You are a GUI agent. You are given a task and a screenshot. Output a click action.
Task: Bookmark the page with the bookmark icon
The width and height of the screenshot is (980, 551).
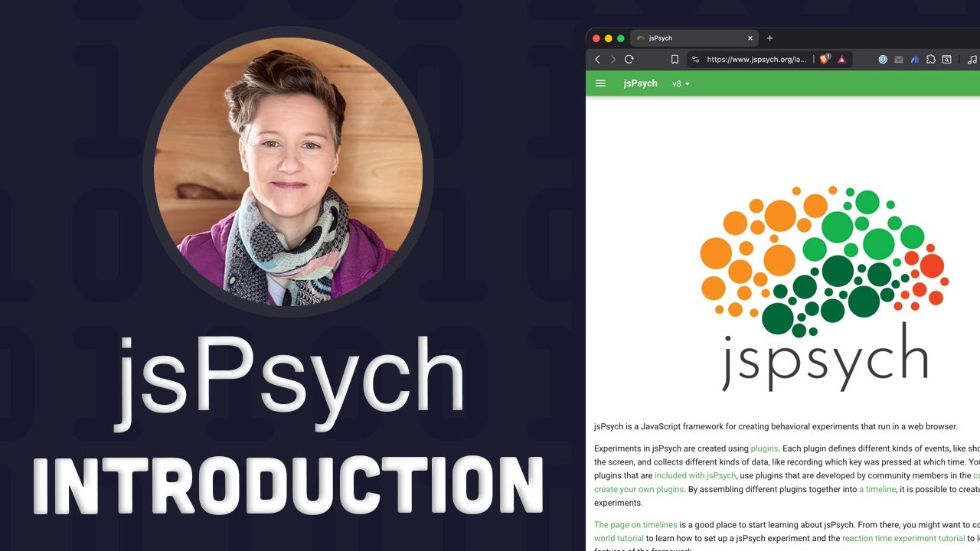coord(675,60)
